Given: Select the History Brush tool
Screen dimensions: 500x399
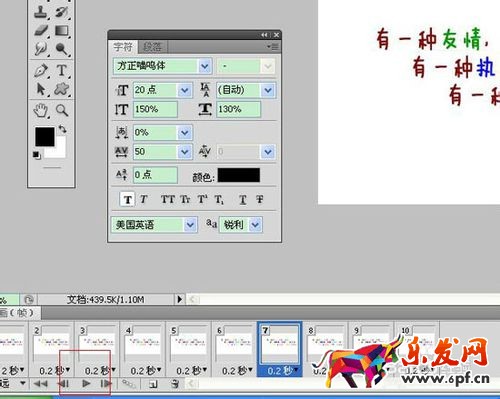Looking at the screenshot, I should pyautogui.click(x=61, y=11).
